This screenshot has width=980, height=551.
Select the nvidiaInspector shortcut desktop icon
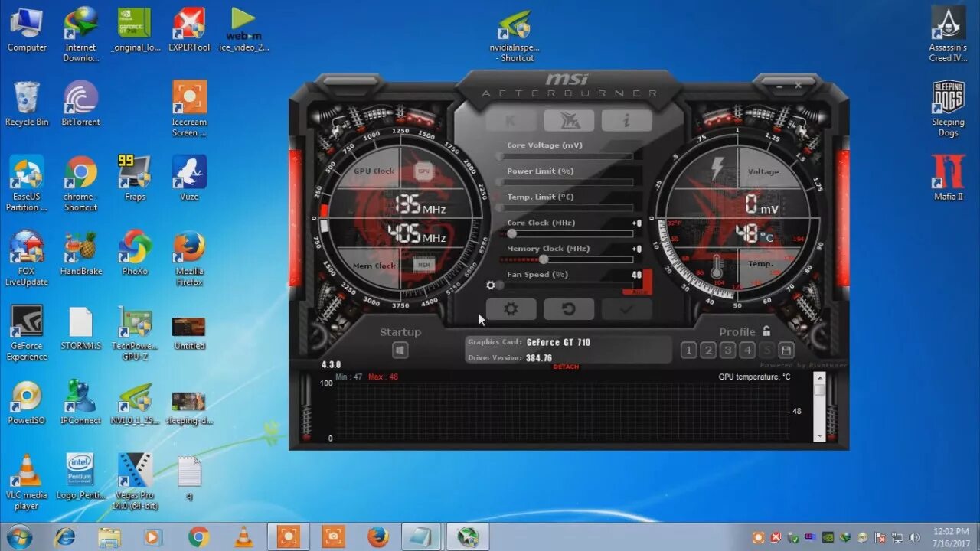(514, 35)
